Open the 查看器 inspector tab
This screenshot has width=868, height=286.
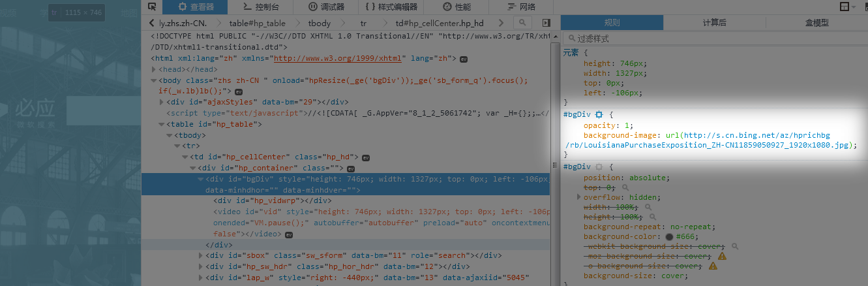pyautogui.click(x=195, y=7)
